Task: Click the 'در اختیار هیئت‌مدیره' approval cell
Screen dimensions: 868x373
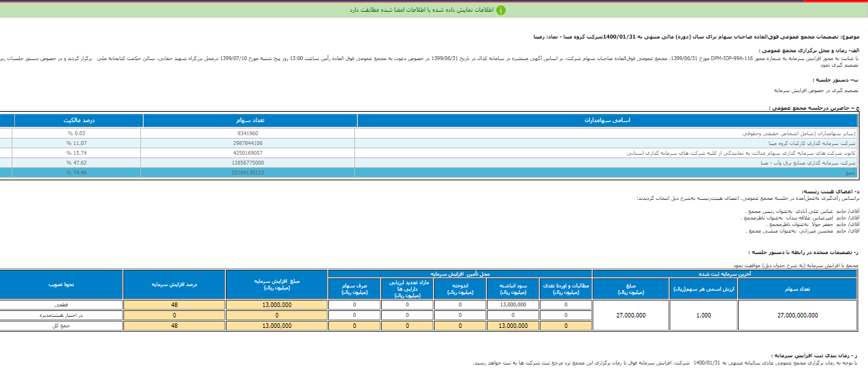Action: (x=61, y=315)
